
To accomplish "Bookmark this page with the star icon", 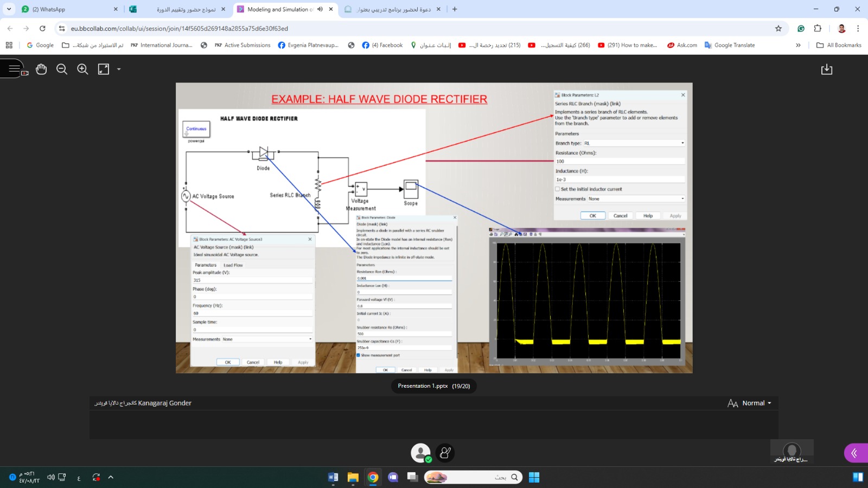I will (x=778, y=29).
